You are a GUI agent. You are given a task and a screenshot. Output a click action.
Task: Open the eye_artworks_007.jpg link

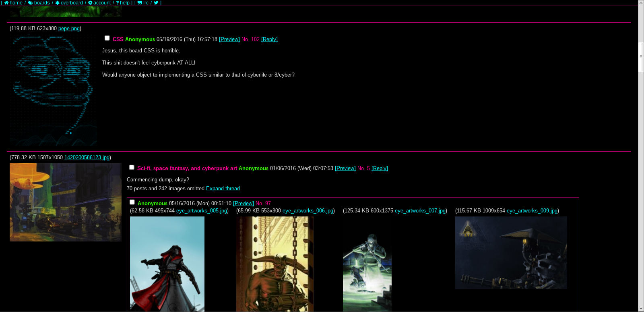click(x=420, y=211)
